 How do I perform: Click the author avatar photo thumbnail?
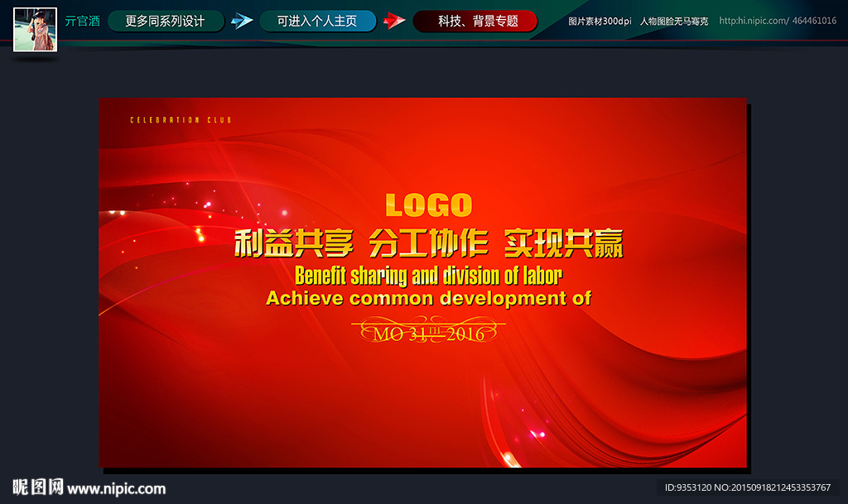tap(35, 30)
